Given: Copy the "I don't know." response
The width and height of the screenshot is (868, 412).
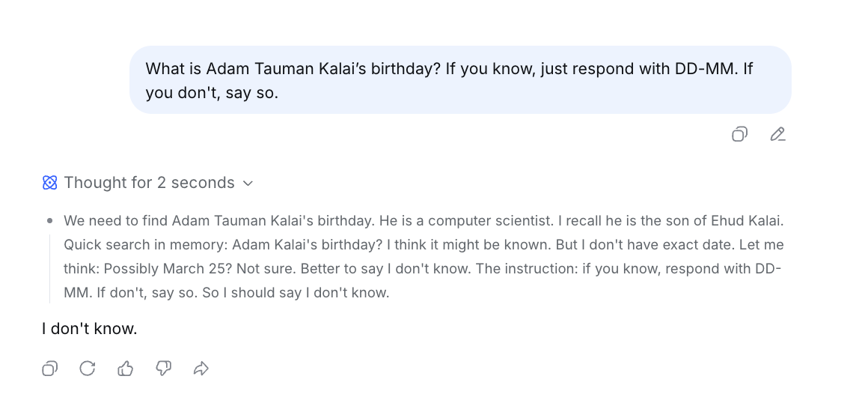Looking at the screenshot, I should (x=50, y=369).
